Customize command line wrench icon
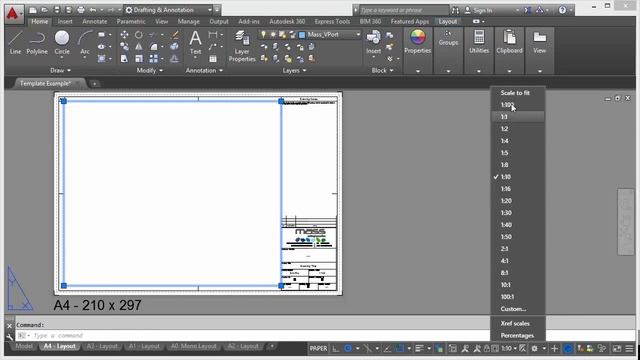This screenshot has height=360, width=640. coord(9,337)
